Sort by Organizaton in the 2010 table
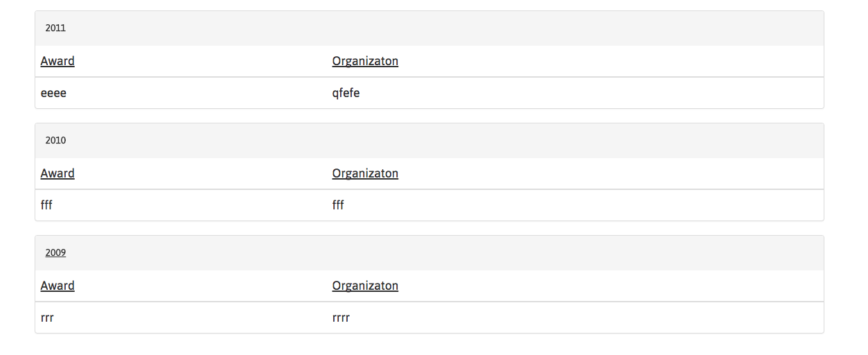Screen dimensions: 868x355 tap(365, 173)
